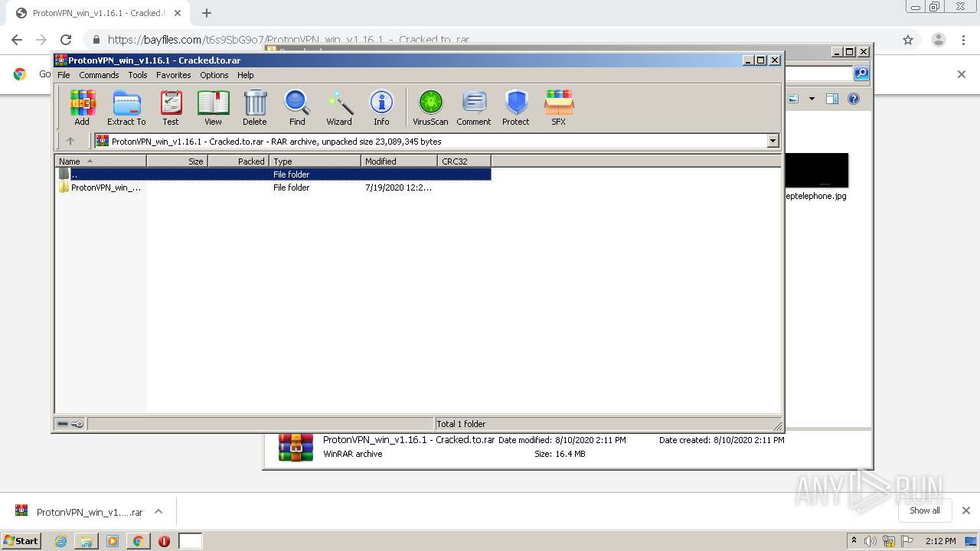
Task: Reload the page in Chrome
Action: point(66,40)
